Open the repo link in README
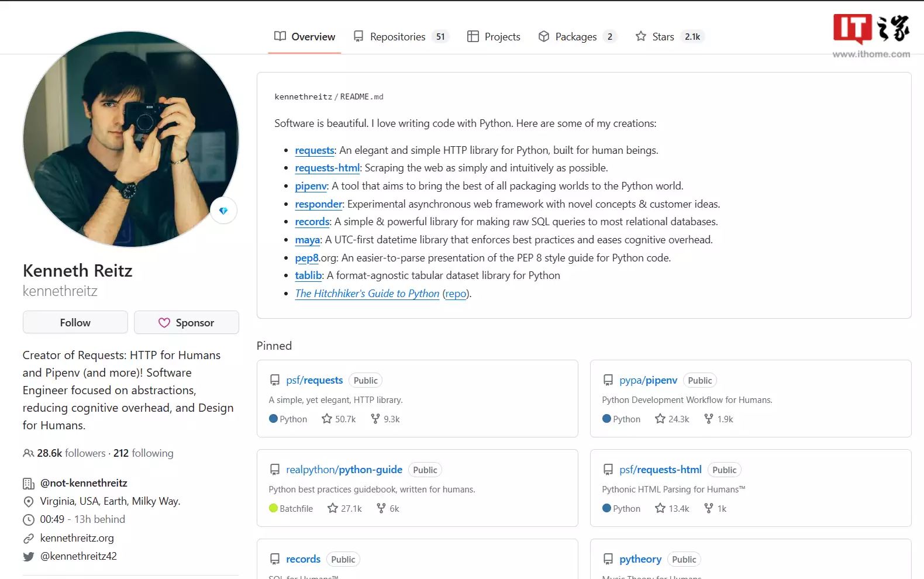 [x=456, y=294]
